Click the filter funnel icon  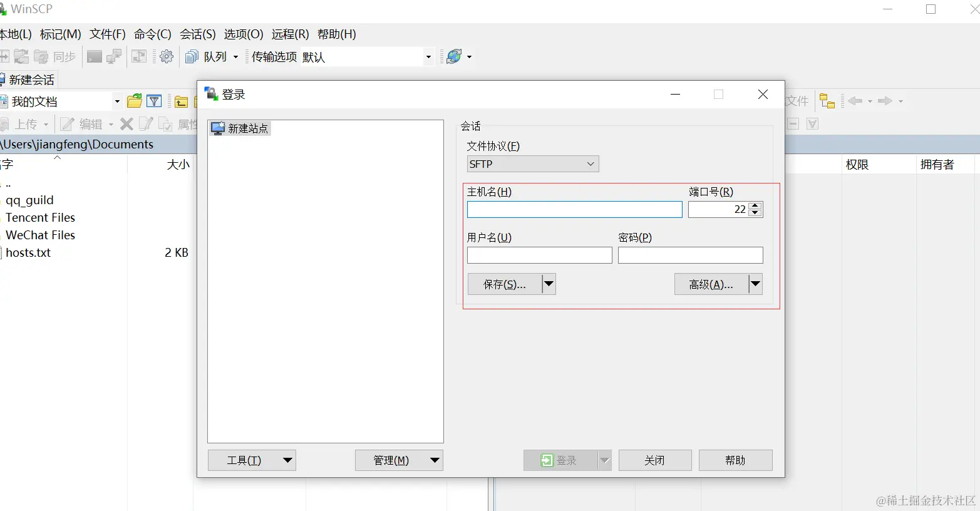point(154,101)
